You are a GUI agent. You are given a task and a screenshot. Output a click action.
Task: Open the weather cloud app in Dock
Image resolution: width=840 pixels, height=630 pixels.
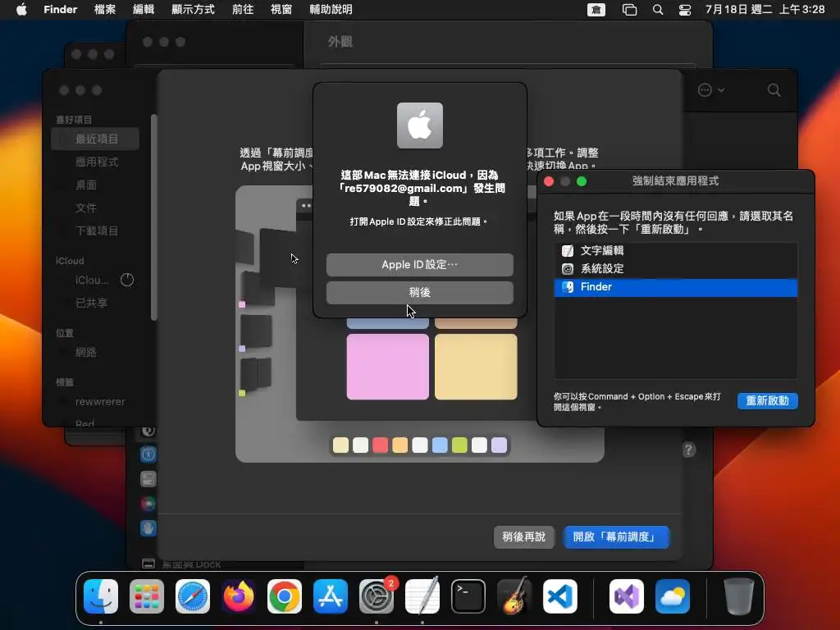tap(673, 596)
